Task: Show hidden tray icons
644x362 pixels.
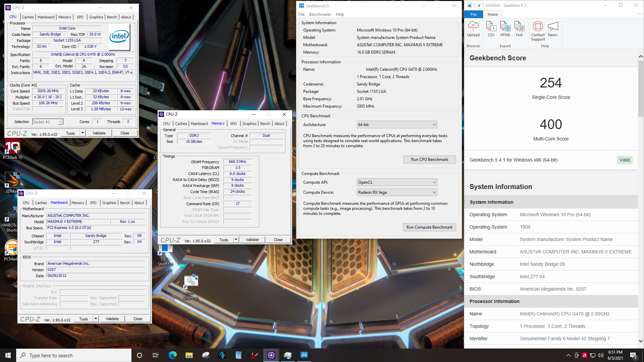Action: (568, 355)
